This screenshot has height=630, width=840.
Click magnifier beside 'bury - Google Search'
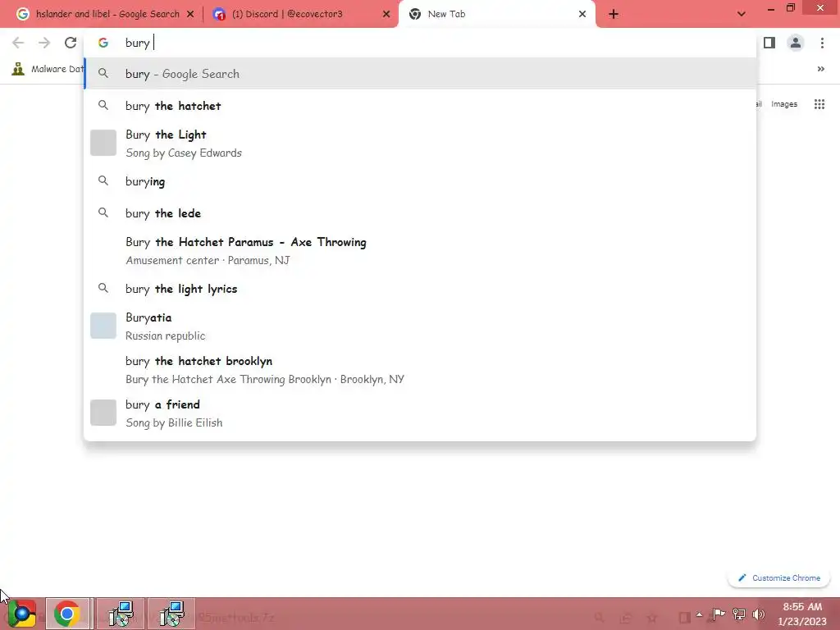coord(103,73)
